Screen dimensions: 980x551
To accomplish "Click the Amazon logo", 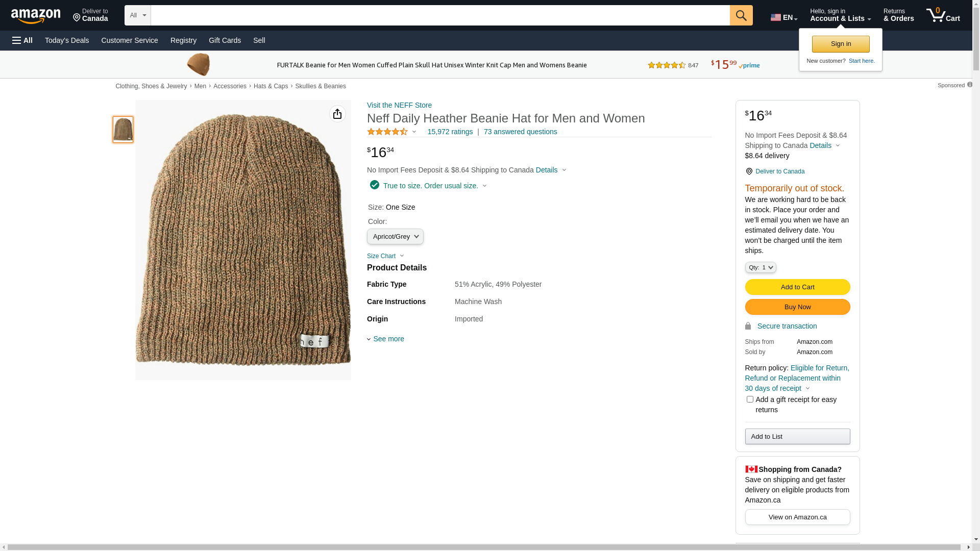I will (36, 16).
